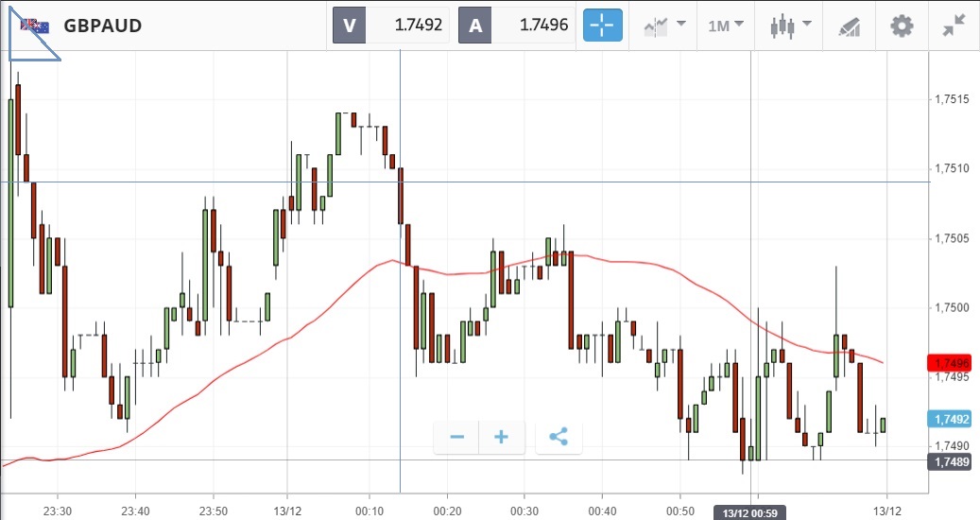980x520 pixels.
Task: Zoom out with the minus button
Action: pyautogui.click(x=457, y=437)
